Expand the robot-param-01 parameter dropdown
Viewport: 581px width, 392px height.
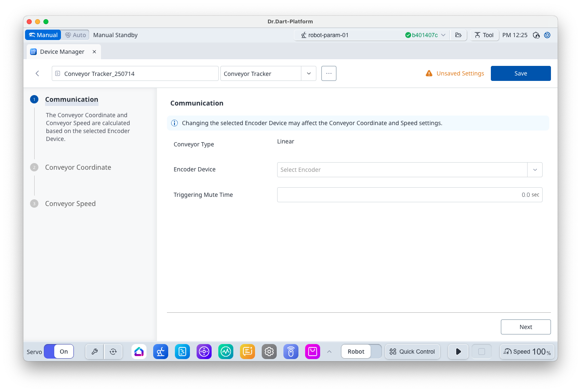click(x=443, y=35)
